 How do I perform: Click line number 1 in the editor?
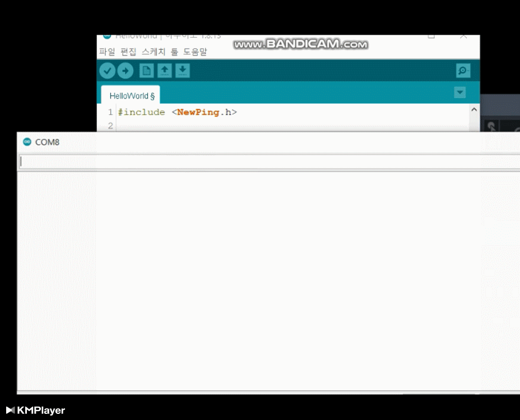click(110, 112)
